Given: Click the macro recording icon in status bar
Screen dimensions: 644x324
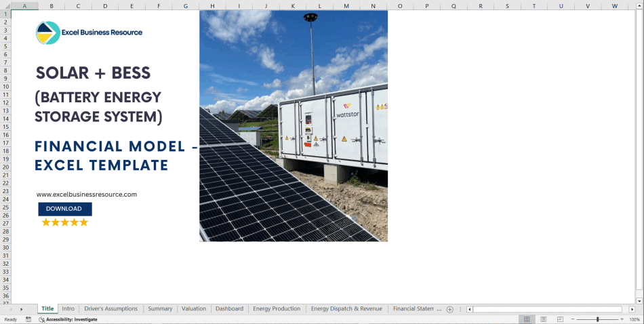Looking at the screenshot, I should [x=28, y=319].
